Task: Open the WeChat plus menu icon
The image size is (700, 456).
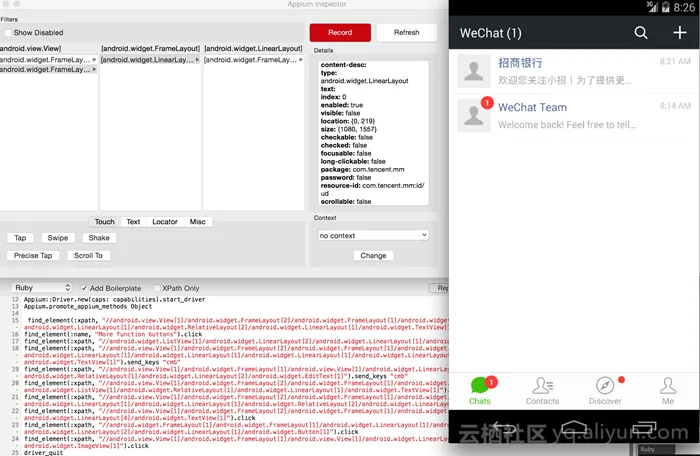Action: [x=679, y=33]
